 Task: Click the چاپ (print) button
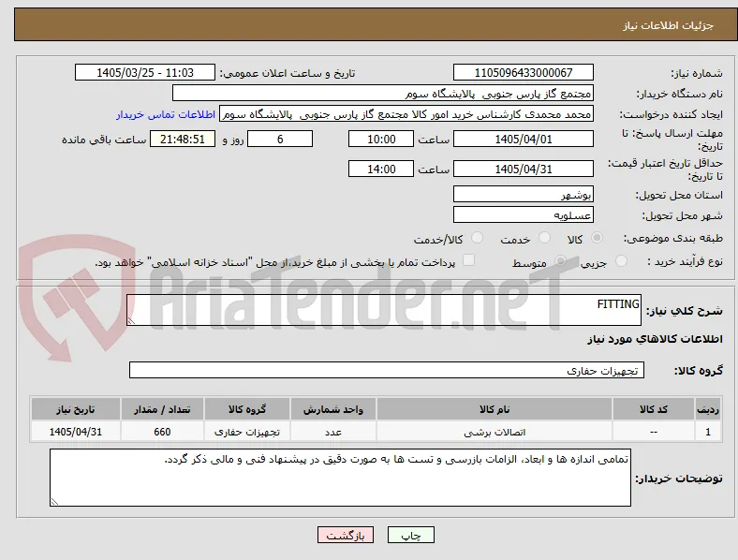tap(410, 535)
